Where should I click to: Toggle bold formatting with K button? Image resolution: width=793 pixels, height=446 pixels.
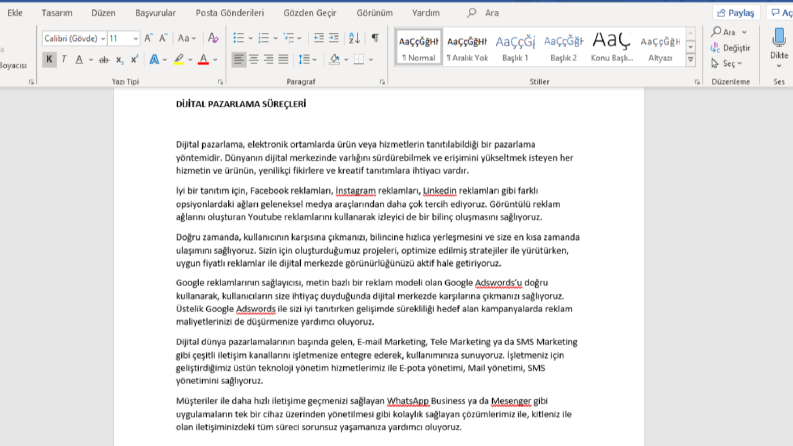(49, 60)
